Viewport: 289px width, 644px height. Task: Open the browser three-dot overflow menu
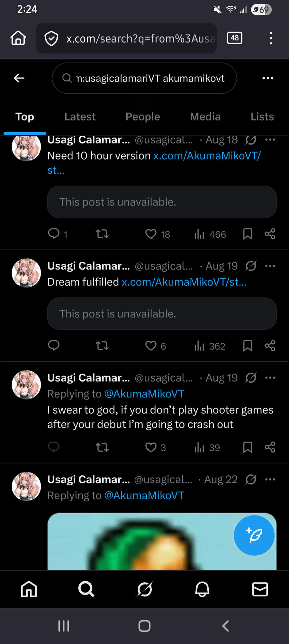pyautogui.click(x=271, y=38)
